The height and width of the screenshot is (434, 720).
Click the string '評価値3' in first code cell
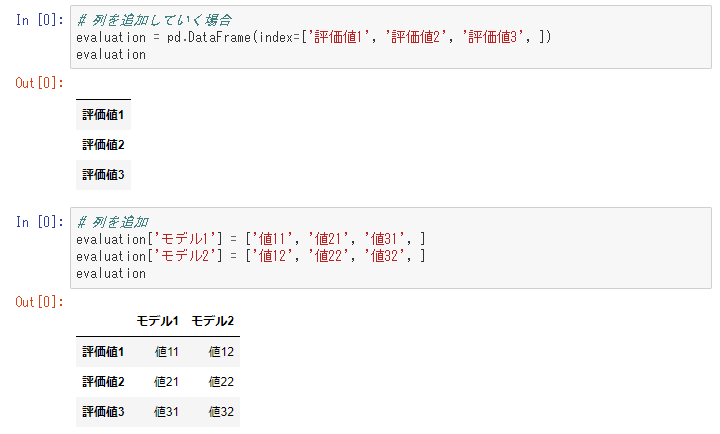[493, 37]
